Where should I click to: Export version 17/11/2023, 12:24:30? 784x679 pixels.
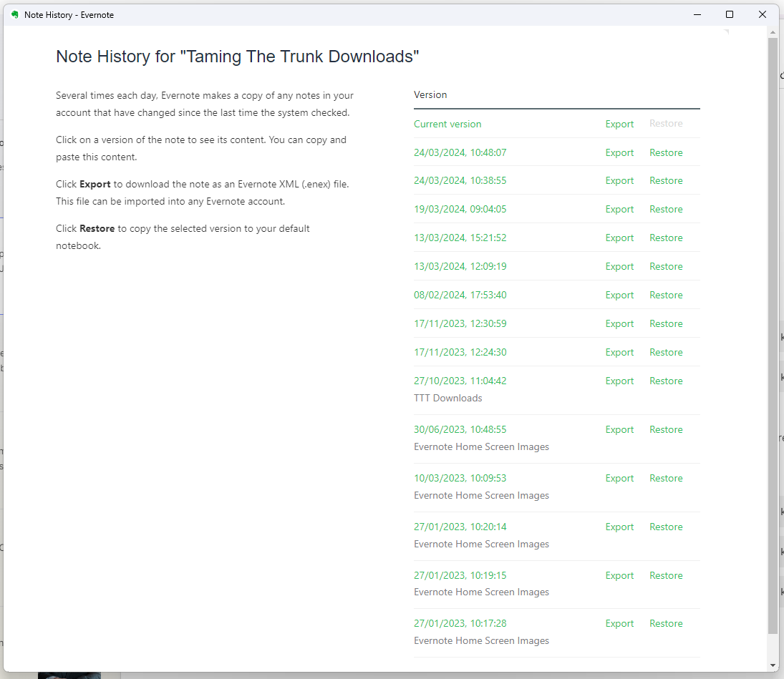619,352
